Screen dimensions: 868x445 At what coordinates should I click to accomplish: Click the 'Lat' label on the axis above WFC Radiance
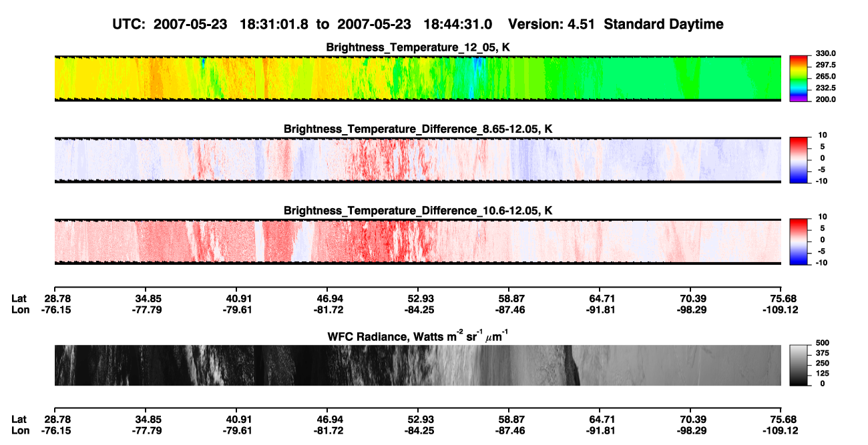(19, 298)
